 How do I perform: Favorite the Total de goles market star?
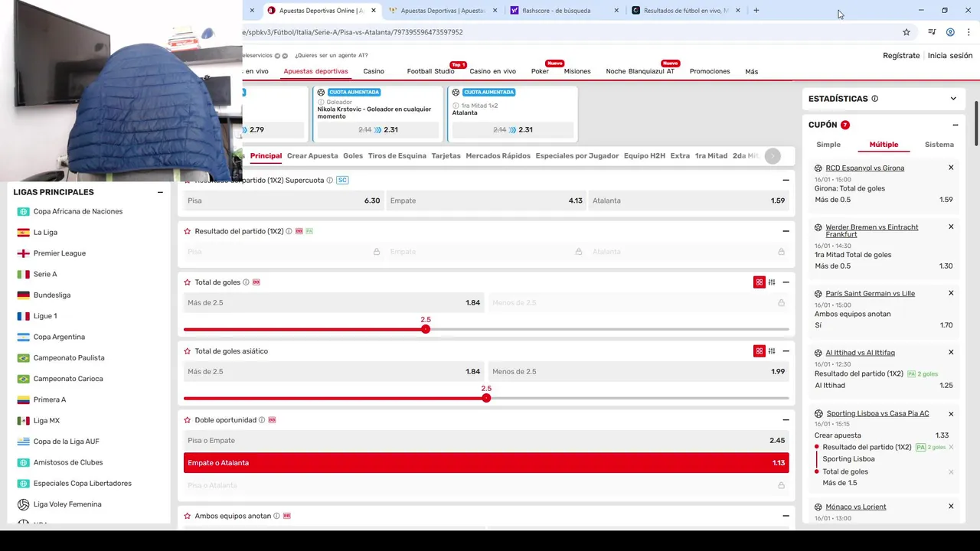(187, 282)
